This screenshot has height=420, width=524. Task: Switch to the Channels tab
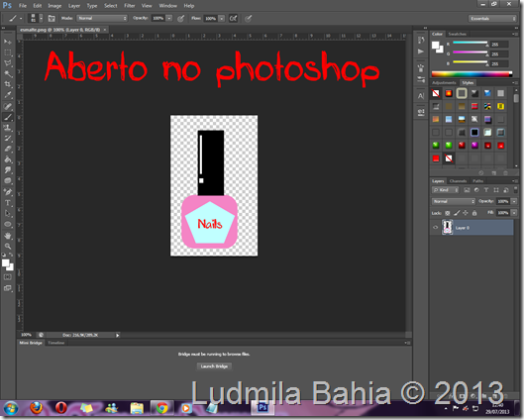(x=458, y=181)
